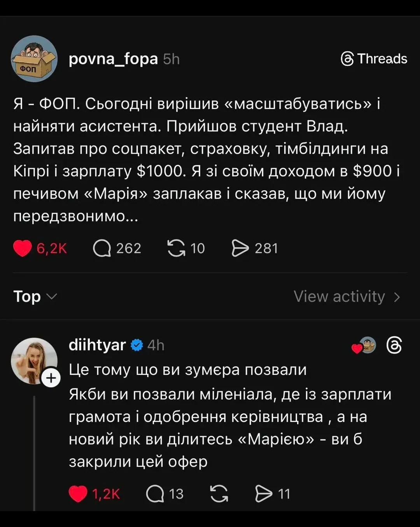Open diihtyar's profile from username

point(97,345)
